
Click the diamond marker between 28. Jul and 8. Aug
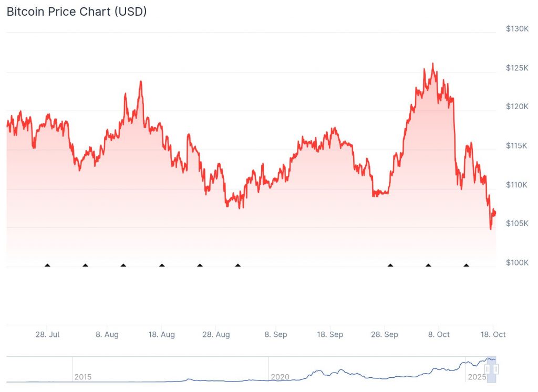86,266
